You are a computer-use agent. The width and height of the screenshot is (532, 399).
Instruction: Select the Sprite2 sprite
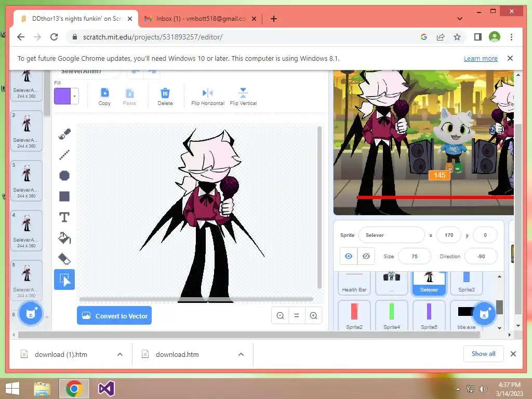tap(354, 315)
